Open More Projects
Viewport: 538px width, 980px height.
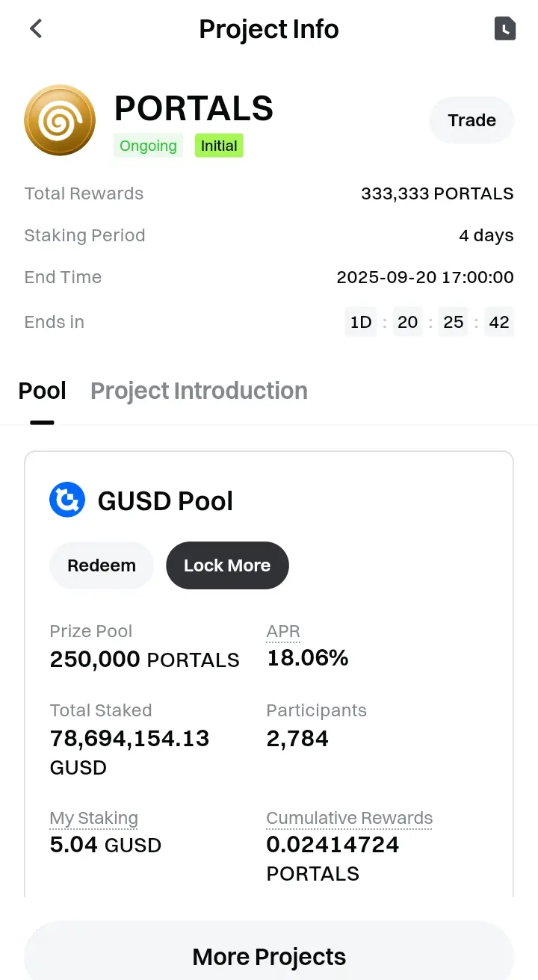pos(269,956)
